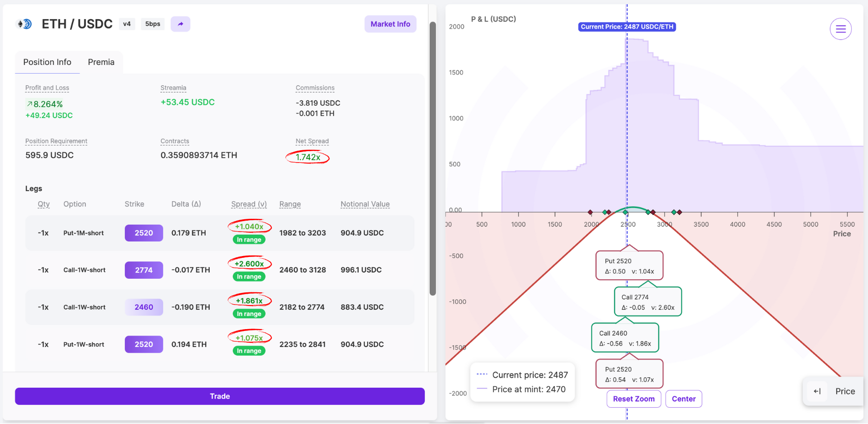Screen dimensions: 868x424
Task: Click Reset Zoom on the chart
Action: [634, 399]
